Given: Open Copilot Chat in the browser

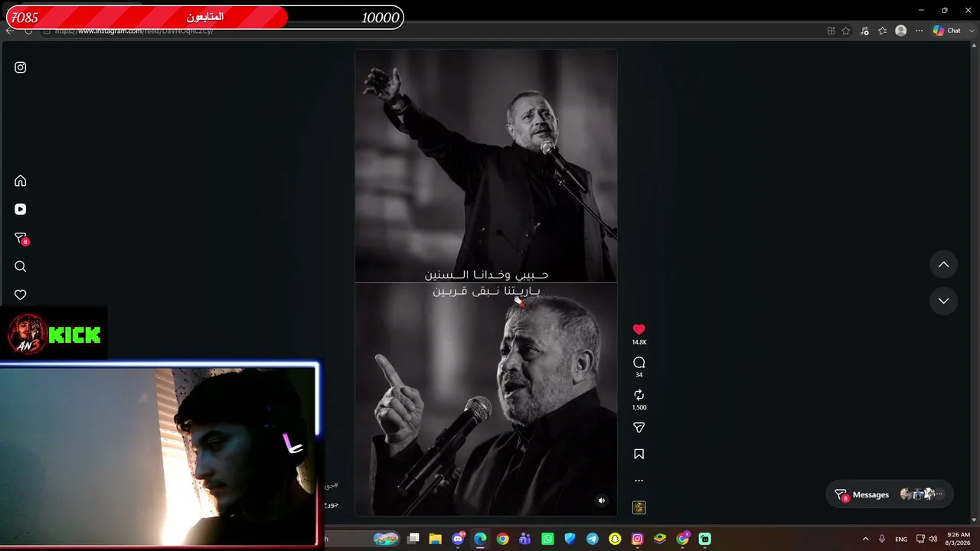Looking at the screenshot, I should [947, 31].
